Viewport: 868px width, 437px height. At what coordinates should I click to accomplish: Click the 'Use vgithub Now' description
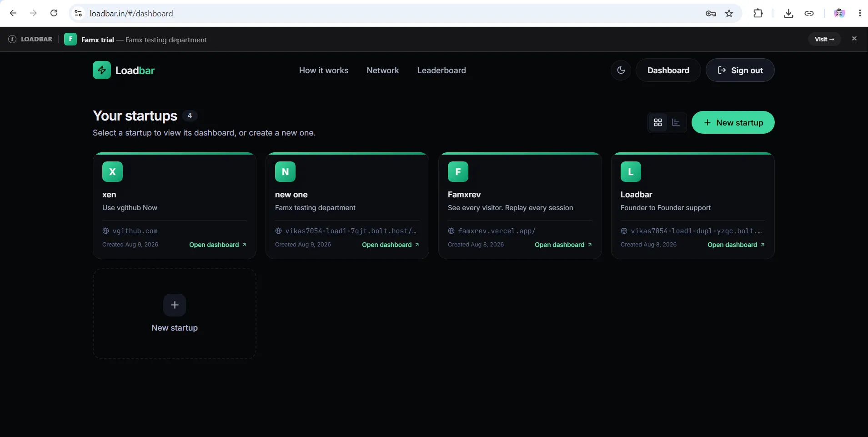pyautogui.click(x=130, y=208)
